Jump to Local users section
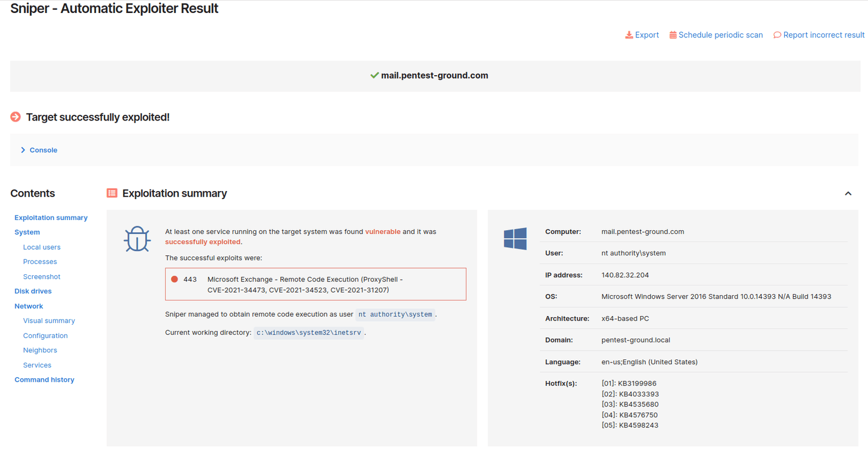This screenshot has height=454, width=868. point(42,247)
